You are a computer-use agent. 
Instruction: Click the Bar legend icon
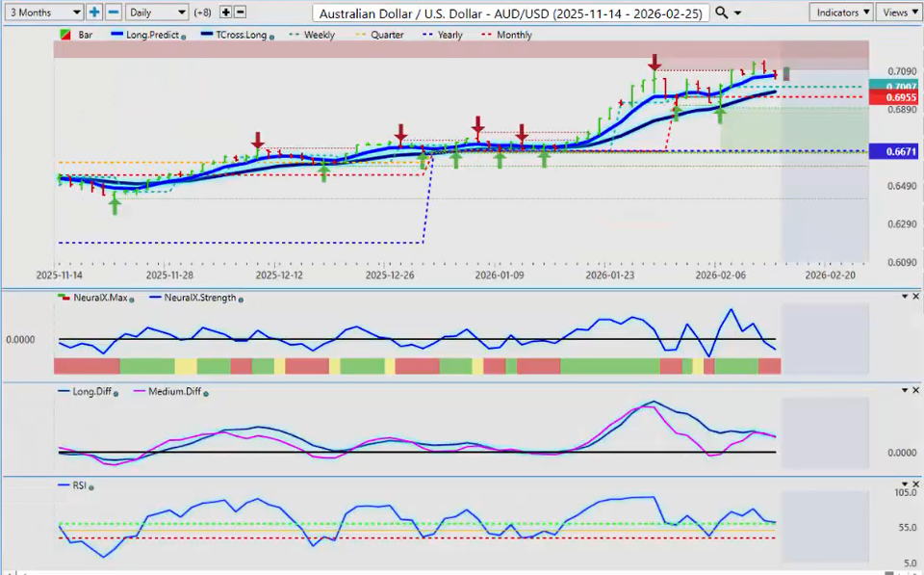[64, 35]
